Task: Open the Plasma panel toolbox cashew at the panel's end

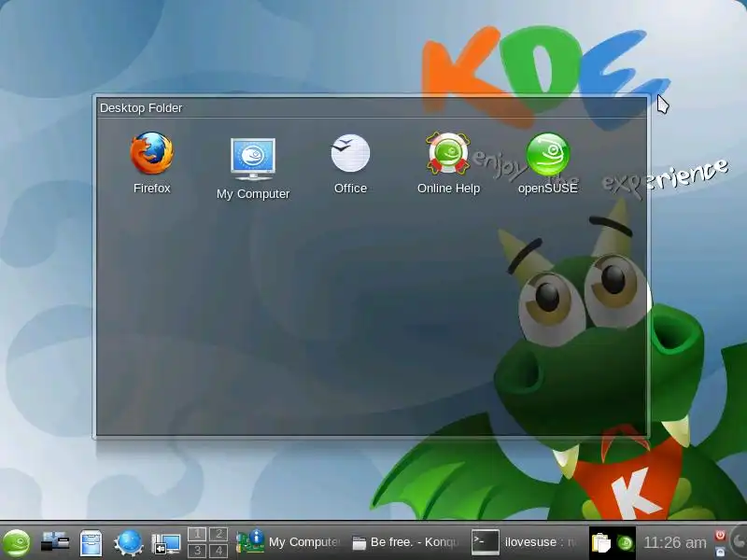Action: 739,541
